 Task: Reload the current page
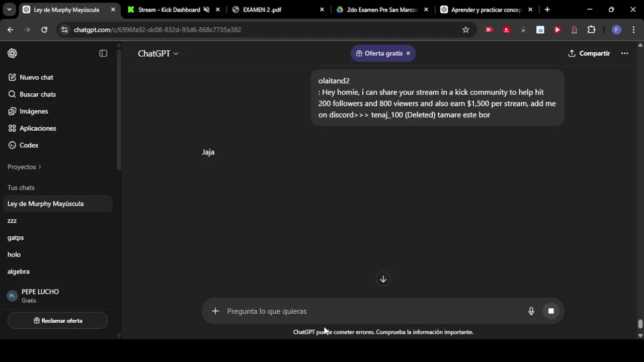click(44, 30)
